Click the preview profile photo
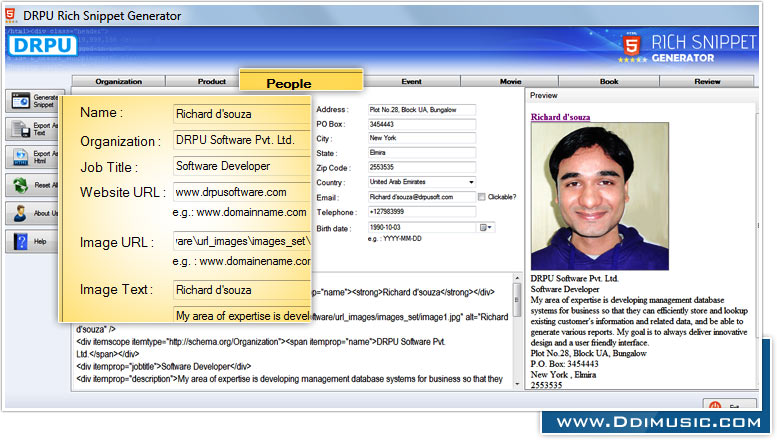The height and width of the screenshot is (440, 777). click(600, 196)
